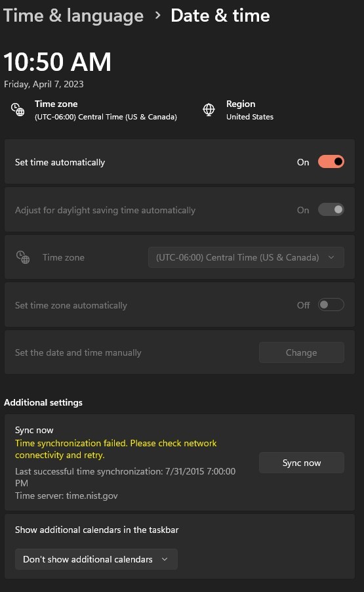Click the breadcrumb chevron after Time & language
364x592 pixels.
pyautogui.click(x=157, y=16)
